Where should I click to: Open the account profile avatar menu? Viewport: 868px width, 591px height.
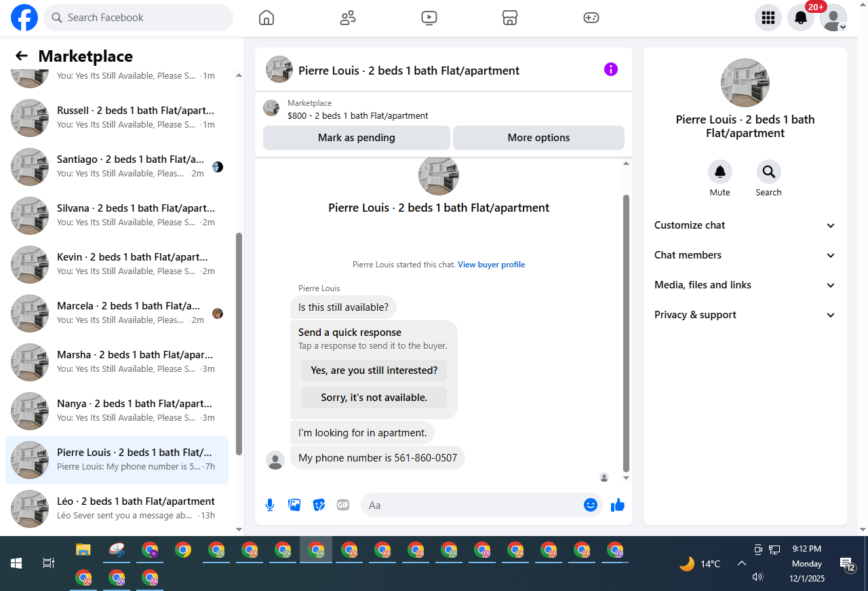pos(833,18)
